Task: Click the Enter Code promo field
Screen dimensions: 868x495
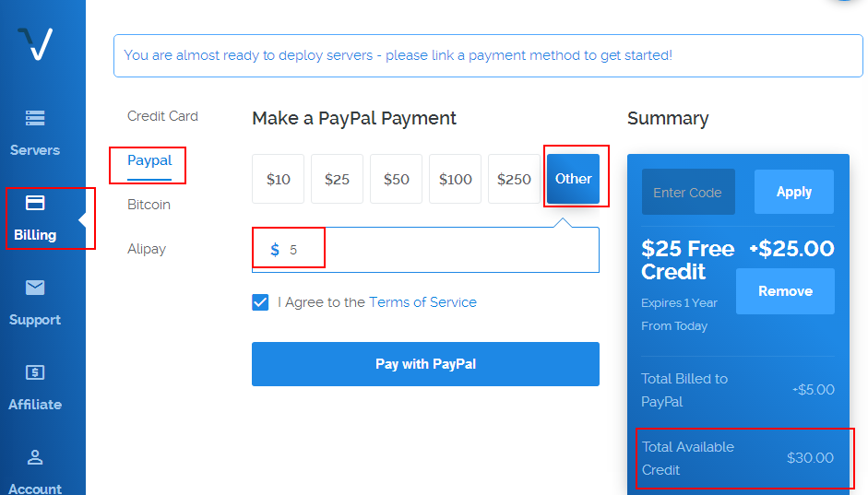Action: coord(688,192)
